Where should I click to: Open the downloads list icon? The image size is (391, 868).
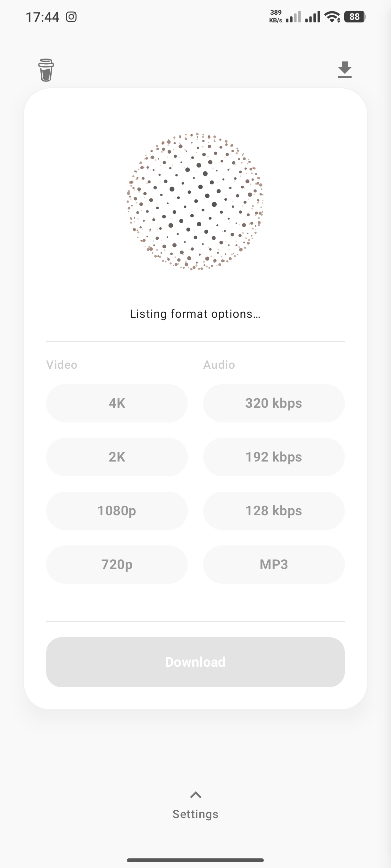(345, 70)
